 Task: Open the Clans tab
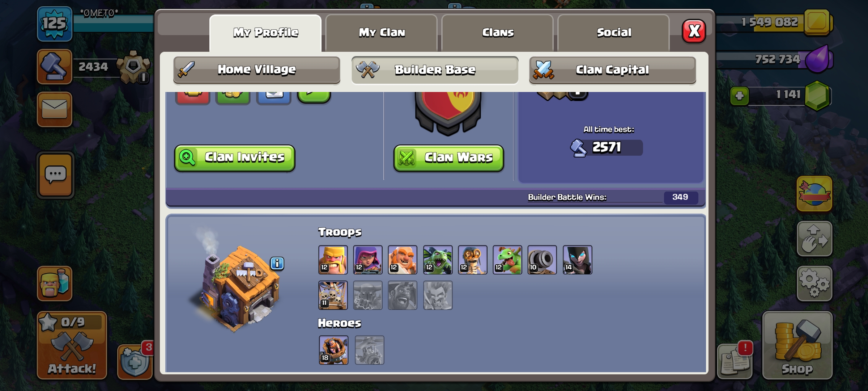click(498, 33)
